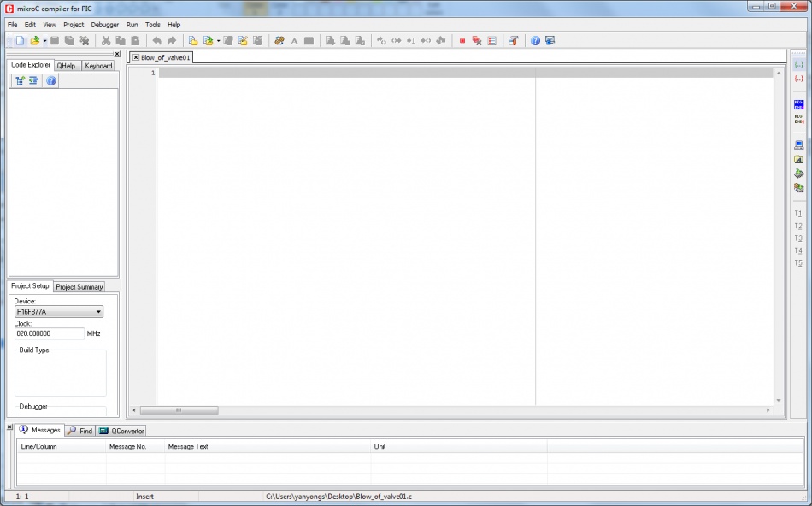Create a new file with the New icon

click(x=20, y=40)
